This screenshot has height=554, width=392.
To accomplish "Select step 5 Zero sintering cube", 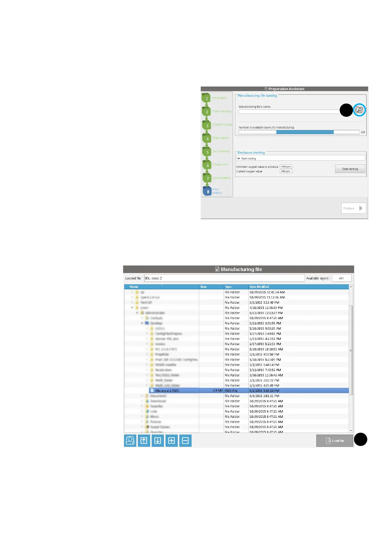I will click(207, 151).
